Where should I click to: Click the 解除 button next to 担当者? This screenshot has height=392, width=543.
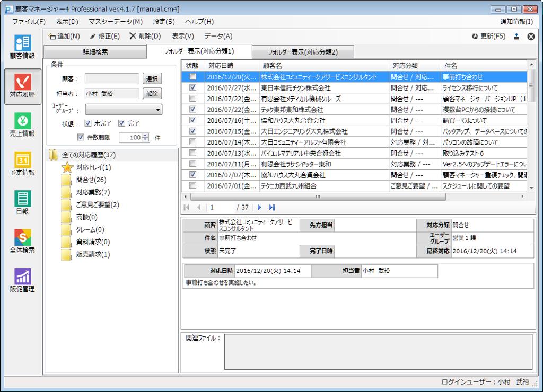click(152, 94)
